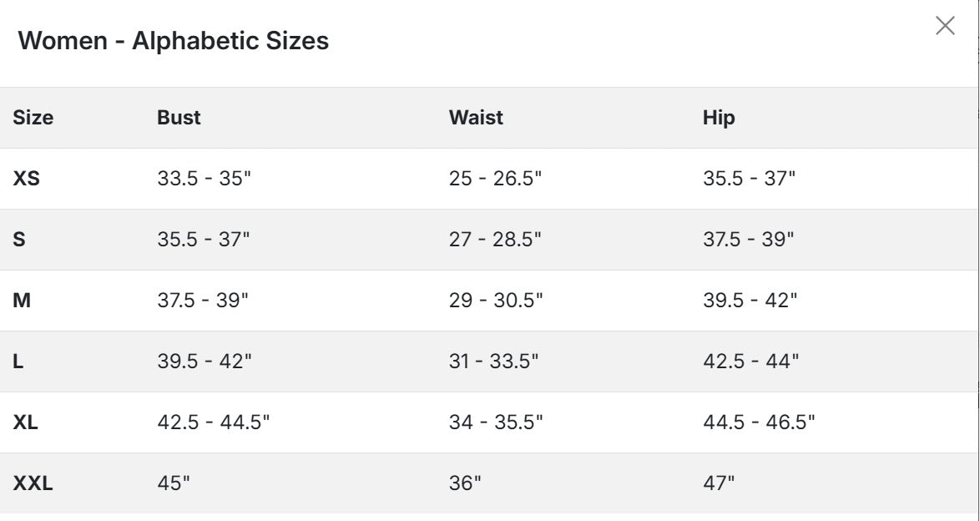Click the M size row label
The width and height of the screenshot is (980, 521).
click(x=21, y=301)
